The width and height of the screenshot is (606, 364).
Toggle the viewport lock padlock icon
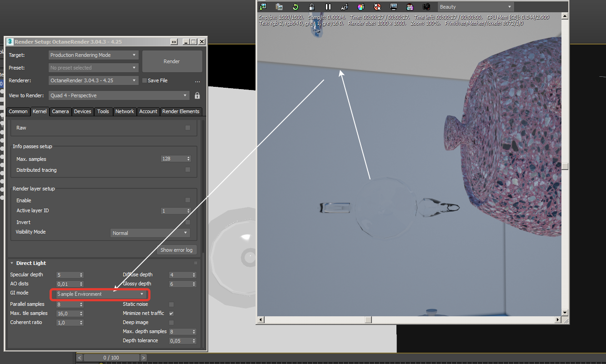pos(312,7)
